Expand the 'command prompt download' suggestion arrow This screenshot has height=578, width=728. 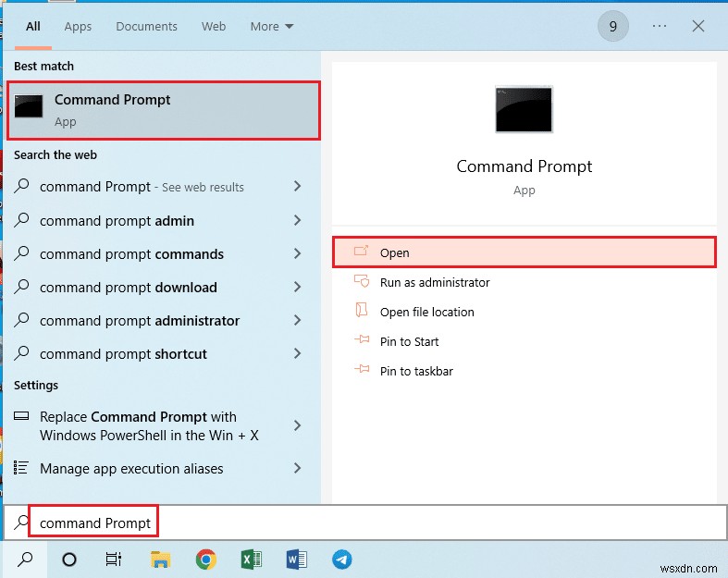[298, 287]
